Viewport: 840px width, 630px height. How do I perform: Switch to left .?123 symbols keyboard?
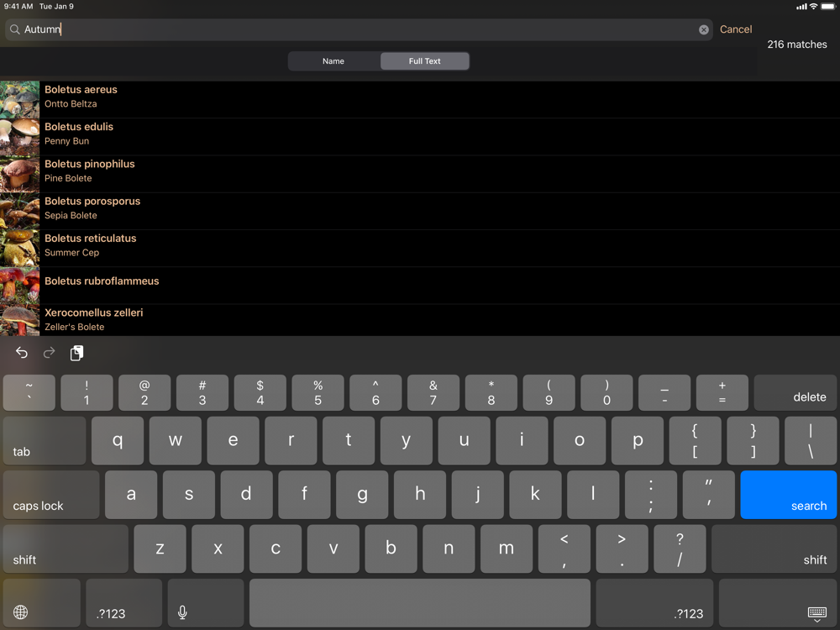pyautogui.click(x=123, y=602)
